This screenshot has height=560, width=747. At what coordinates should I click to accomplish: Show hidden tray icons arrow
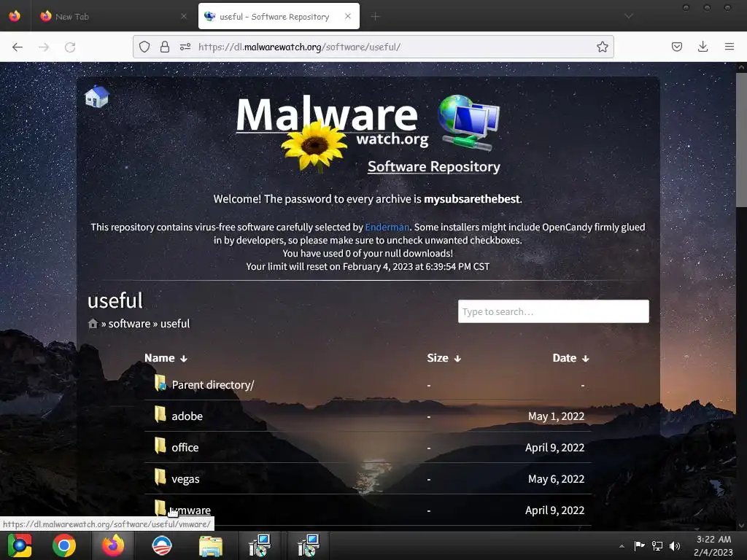pos(622,546)
